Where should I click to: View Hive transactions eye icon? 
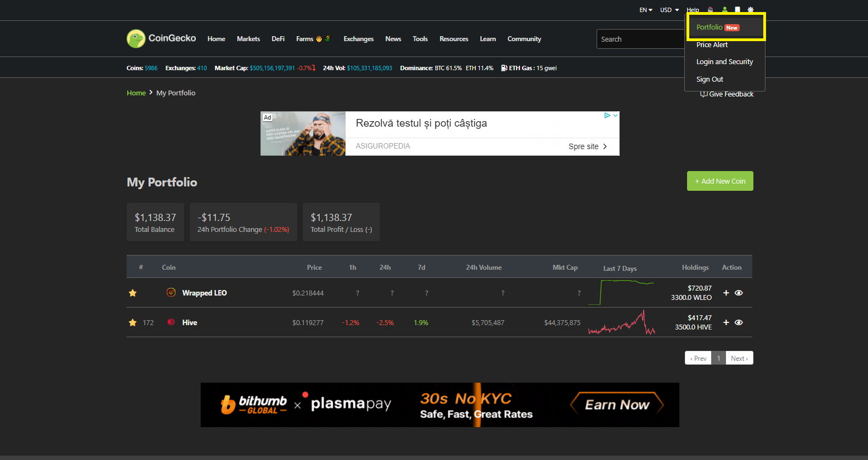(x=739, y=322)
